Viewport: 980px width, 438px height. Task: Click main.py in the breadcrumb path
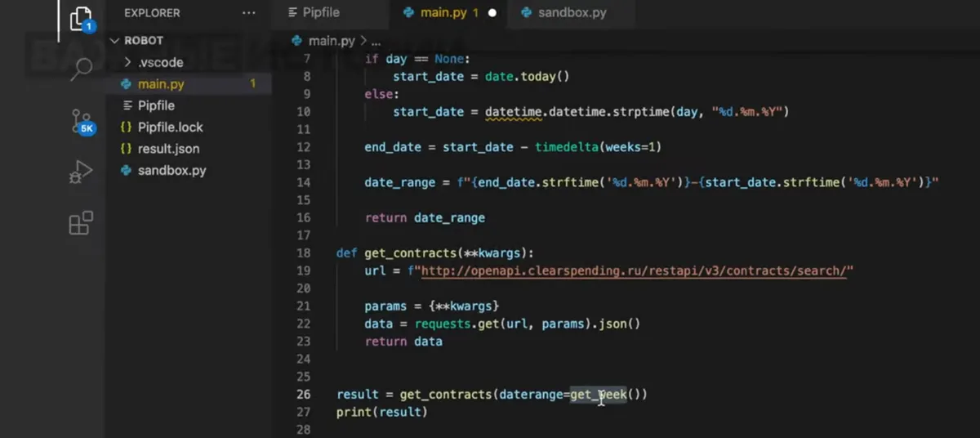point(332,40)
